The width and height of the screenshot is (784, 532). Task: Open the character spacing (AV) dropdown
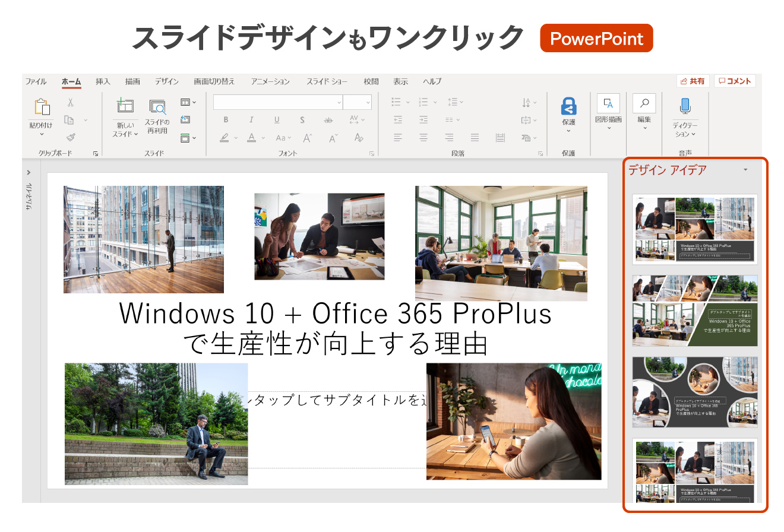[357, 120]
